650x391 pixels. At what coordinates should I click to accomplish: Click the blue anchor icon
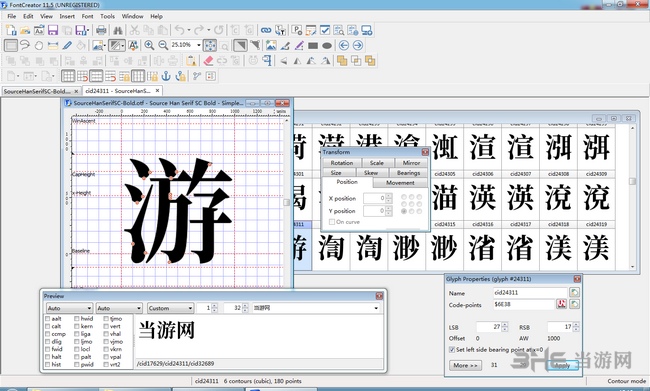click(x=165, y=76)
